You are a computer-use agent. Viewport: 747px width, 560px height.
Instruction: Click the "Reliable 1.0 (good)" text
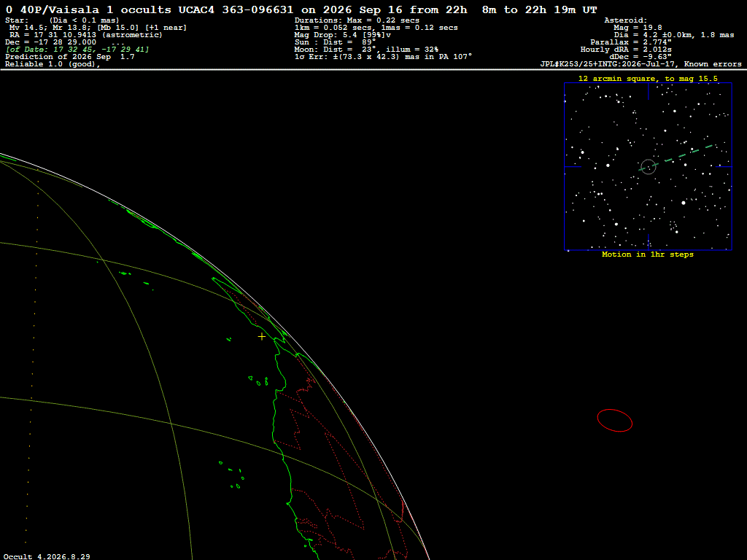pyautogui.click(x=53, y=64)
